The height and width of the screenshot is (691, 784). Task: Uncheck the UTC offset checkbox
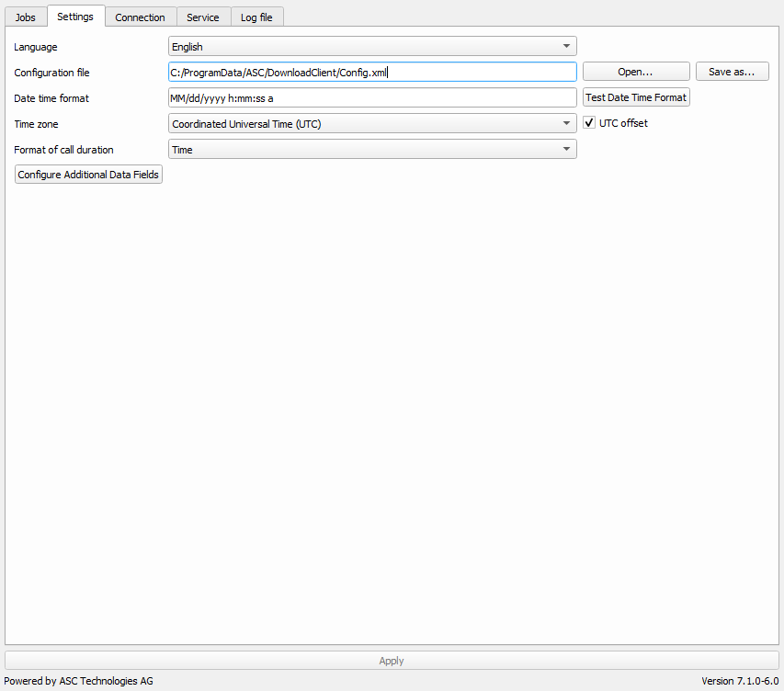click(591, 123)
